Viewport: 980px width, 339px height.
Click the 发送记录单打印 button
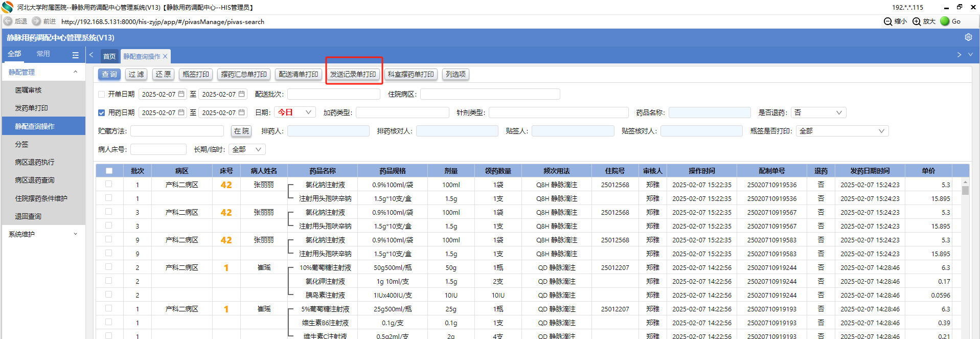click(x=353, y=74)
